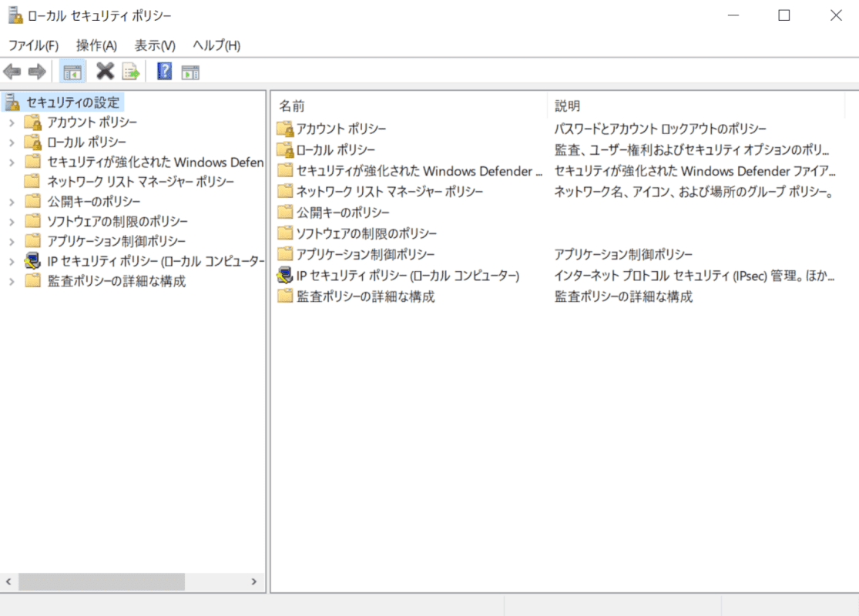Image resolution: width=859 pixels, height=616 pixels.
Task: Click Windows Defender folder icon in the list
Action: tap(285, 170)
